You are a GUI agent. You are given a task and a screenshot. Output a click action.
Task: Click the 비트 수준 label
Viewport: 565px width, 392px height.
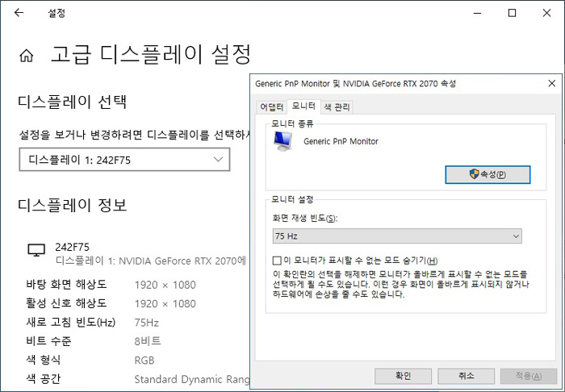(48, 340)
